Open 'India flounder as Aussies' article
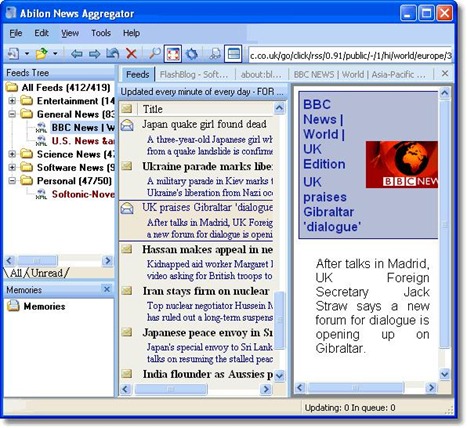Viewport: 467px width, 428px height. click(207, 374)
